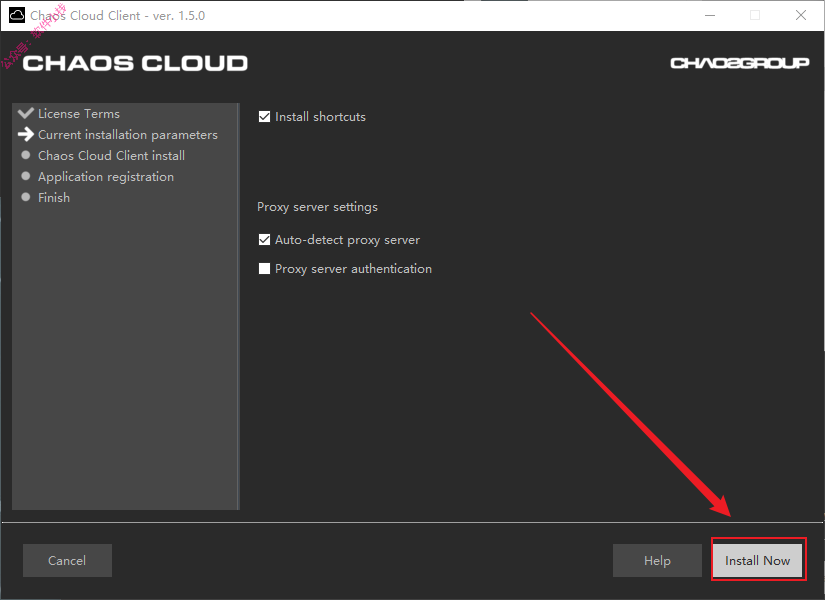Screen dimensions: 825x600
Task: Click the License Terms checkmark icon
Action: 25,113
